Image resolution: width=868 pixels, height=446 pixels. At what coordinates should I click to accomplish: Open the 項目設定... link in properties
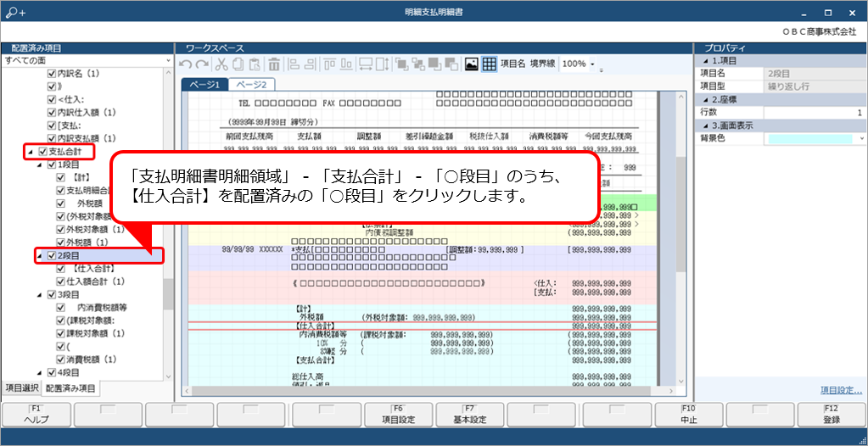click(841, 390)
